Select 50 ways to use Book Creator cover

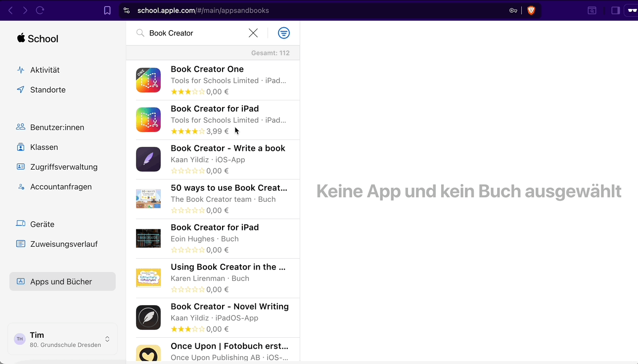click(148, 199)
